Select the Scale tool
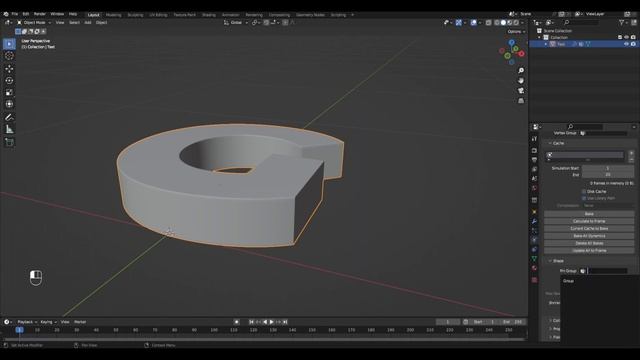This screenshot has height=360, width=640. pos(9,92)
